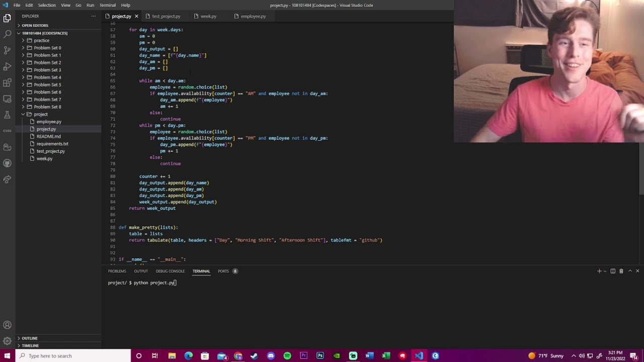
Task: Open the Remote Explorer view
Action: (7, 99)
